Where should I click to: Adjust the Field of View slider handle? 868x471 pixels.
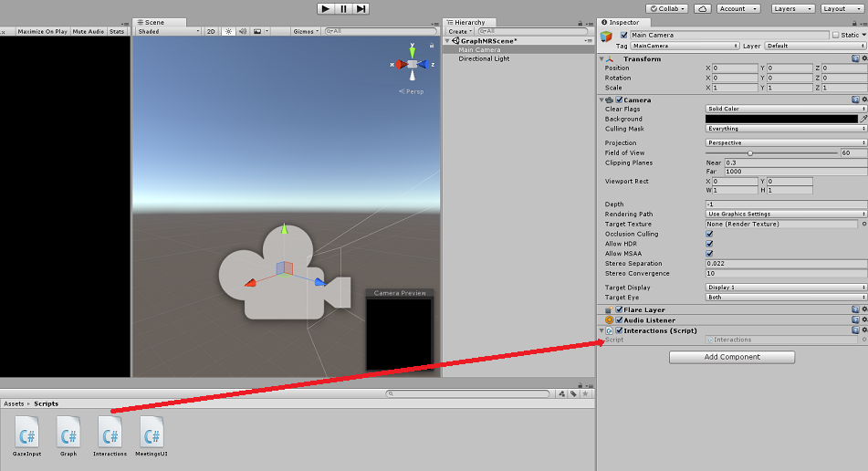tap(750, 153)
